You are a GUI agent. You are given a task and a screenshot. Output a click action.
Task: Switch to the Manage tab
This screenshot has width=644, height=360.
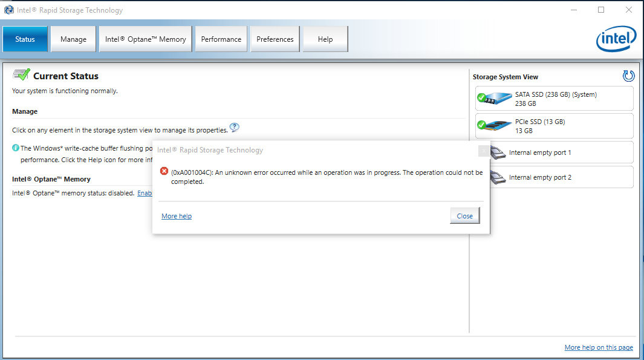point(73,39)
